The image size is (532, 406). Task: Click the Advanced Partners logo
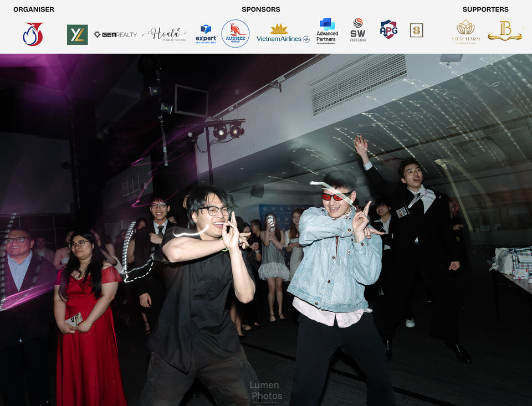327,31
